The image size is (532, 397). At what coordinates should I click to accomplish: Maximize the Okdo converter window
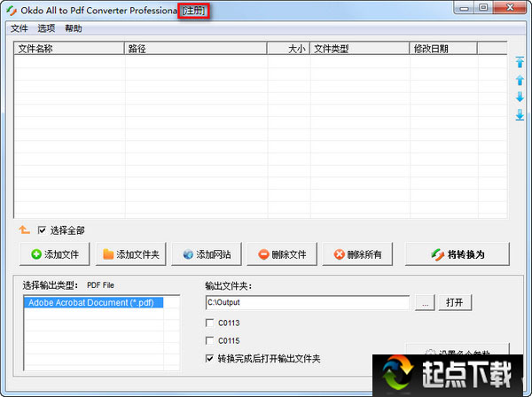(x=483, y=8)
